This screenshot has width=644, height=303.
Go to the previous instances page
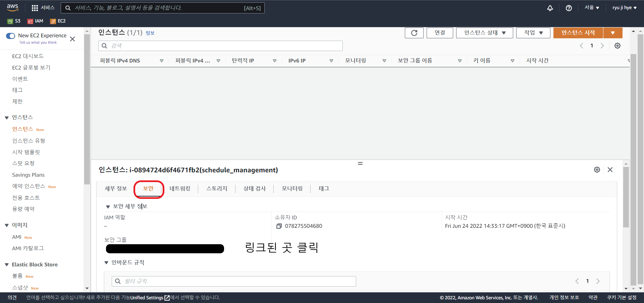coord(582,46)
